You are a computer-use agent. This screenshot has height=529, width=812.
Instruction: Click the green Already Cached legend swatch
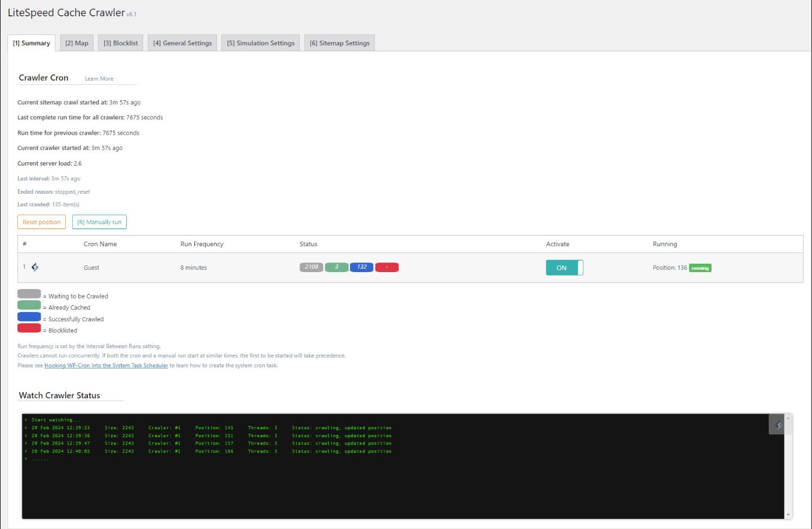[x=29, y=305]
